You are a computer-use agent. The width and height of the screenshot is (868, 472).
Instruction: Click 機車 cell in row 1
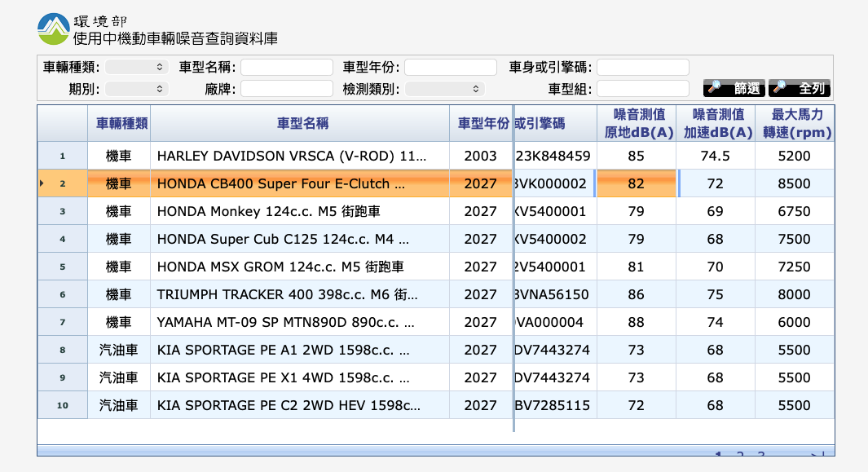tap(119, 156)
